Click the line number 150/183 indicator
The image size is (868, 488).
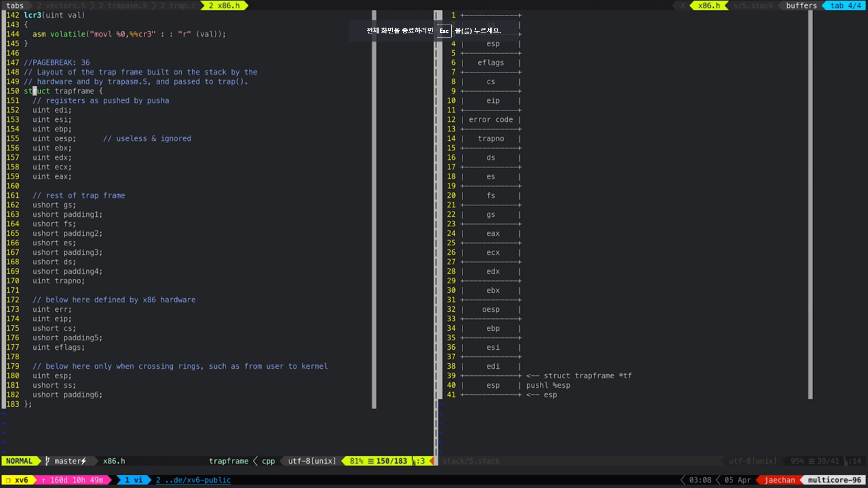click(391, 461)
